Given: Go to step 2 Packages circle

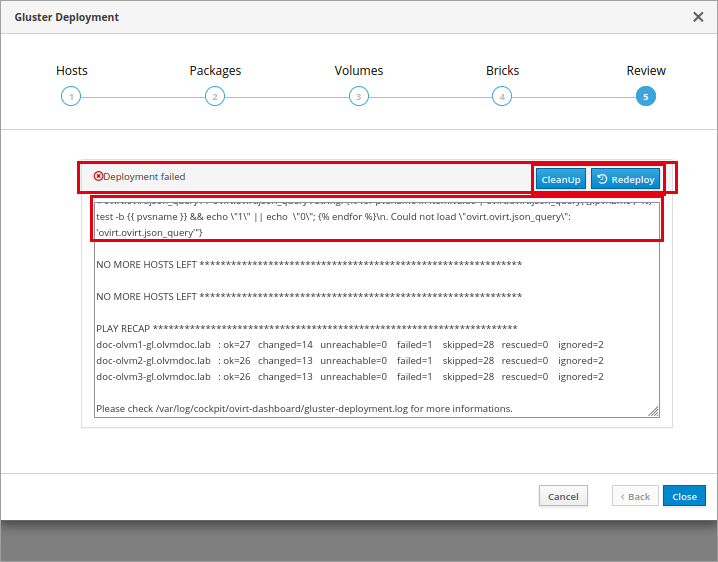Looking at the screenshot, I should coord(215,97).
